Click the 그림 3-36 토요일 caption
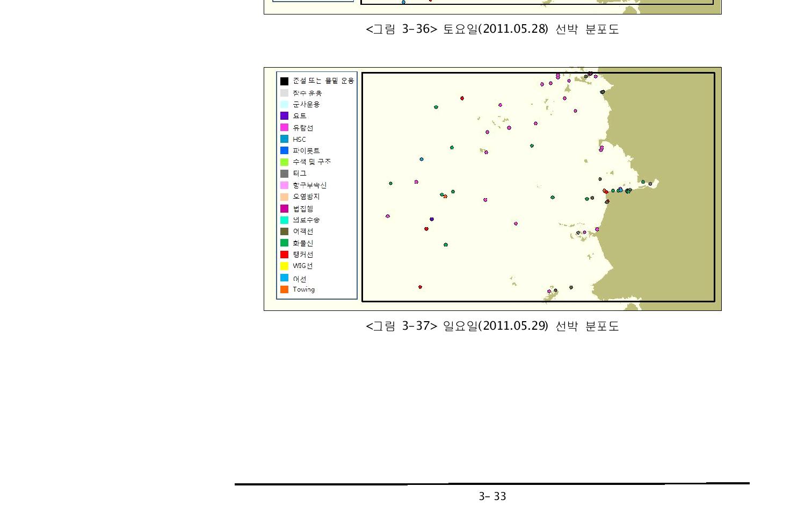 [x=492, y=29]
